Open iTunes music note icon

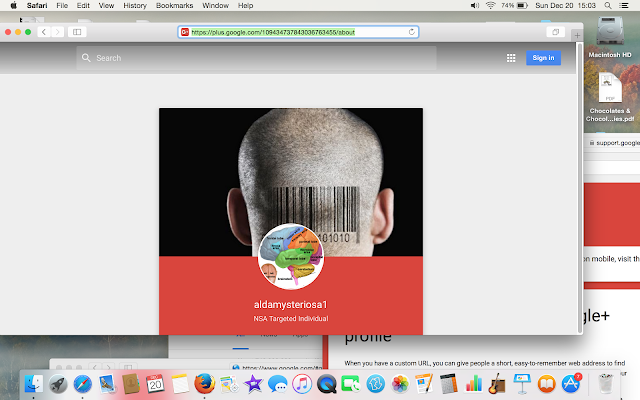[x=302, y=384]
